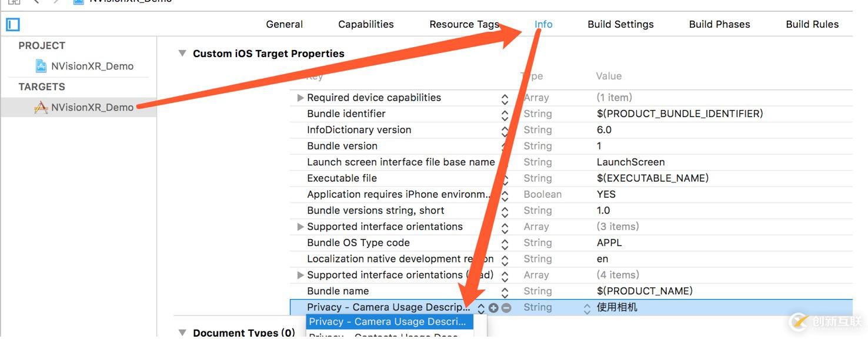Click the NVisionXR_Demo project blueprint icon
This screenshot has height=339, width=868.
(41, 66)
